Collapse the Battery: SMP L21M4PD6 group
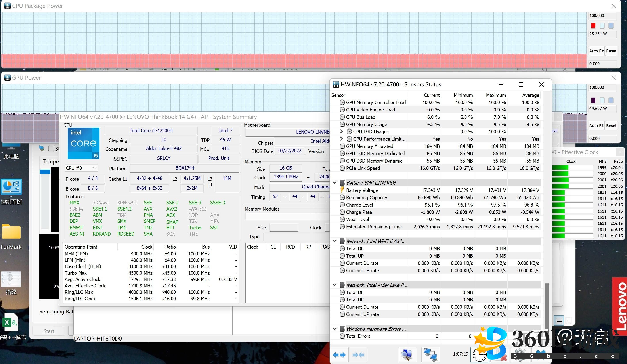The width and height of the screenshot is (627, 364). pyautogui.click(x=335, y=183)
